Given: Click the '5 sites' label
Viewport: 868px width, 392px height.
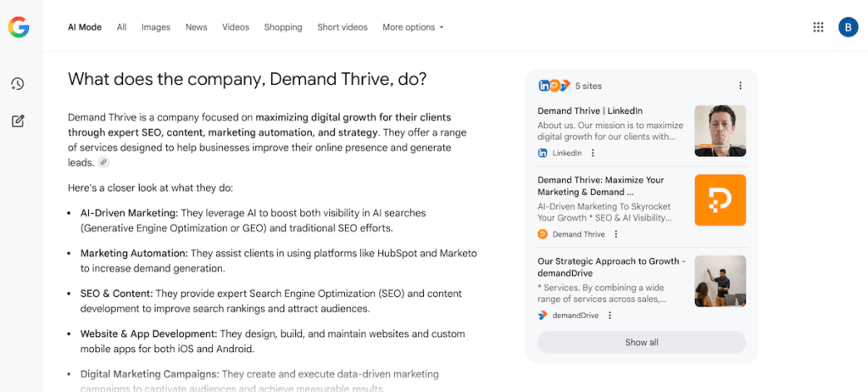Looking at the screenshot, I should coord(588,86).
